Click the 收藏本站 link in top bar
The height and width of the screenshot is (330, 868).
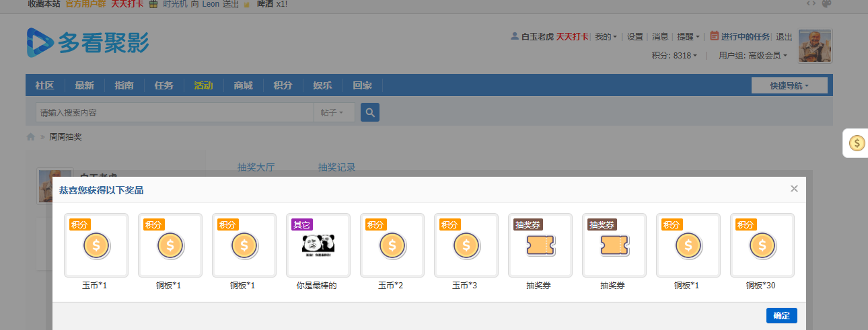click(44, 4)
